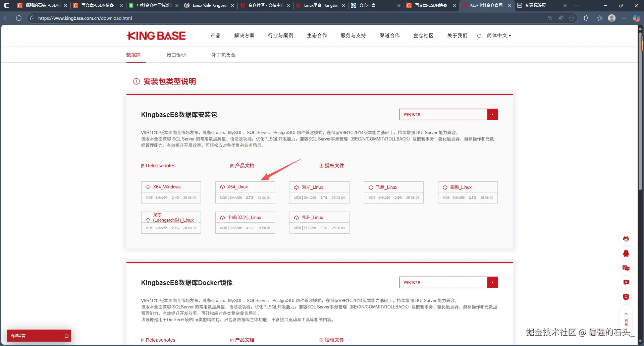Click the browser address bar URL
Viewport: 644px width, 346px height.
(85, 18)
